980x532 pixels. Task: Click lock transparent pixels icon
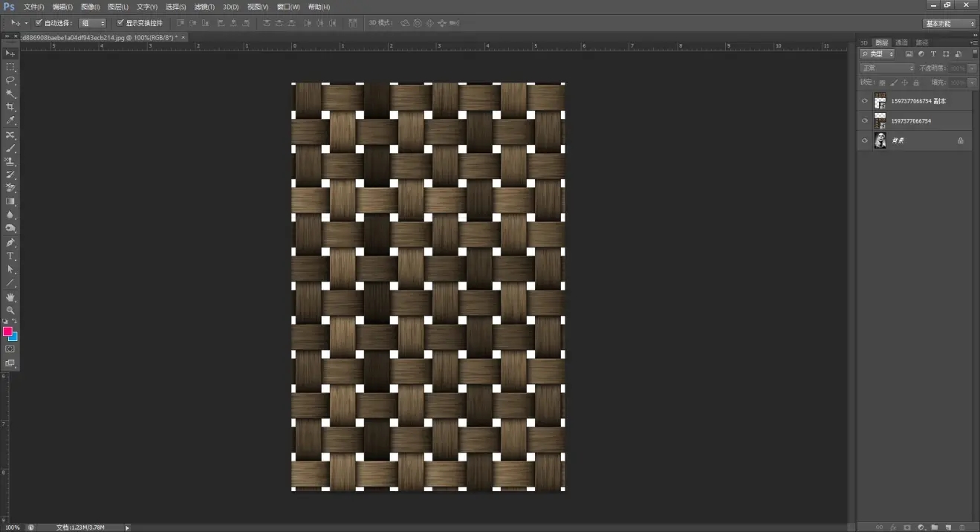tap(883, 82)
